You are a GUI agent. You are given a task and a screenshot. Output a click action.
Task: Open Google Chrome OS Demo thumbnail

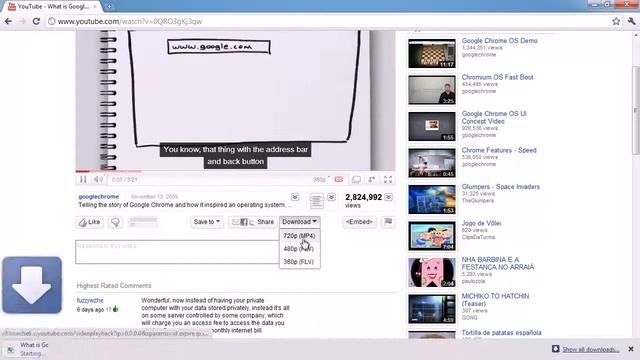coord(432,53)
